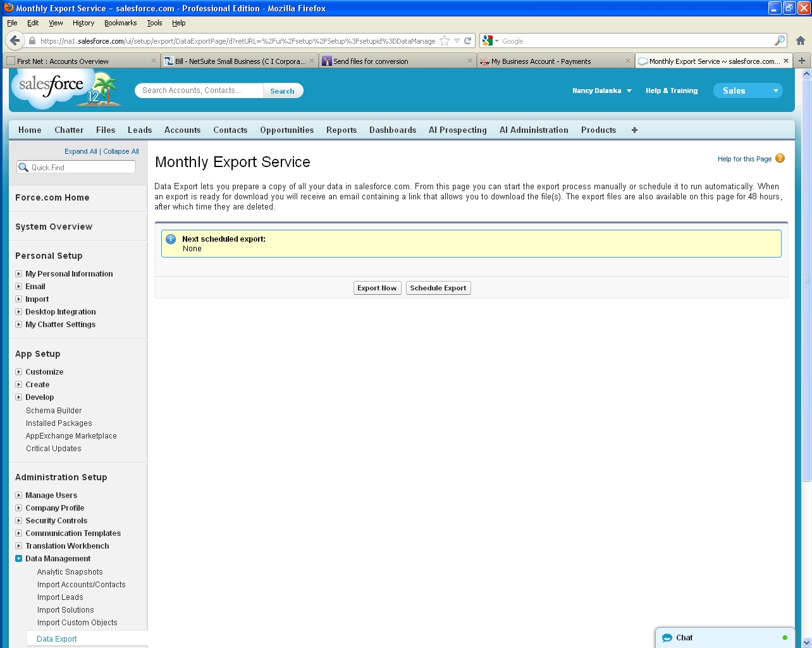Expand My Personal Information section
This screenshot has width=812, height=648.
pyautogui.click(x=18, y=274)
